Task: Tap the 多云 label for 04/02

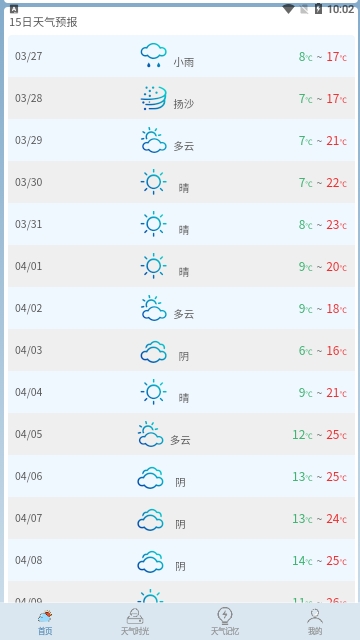Action: point(184,314)
